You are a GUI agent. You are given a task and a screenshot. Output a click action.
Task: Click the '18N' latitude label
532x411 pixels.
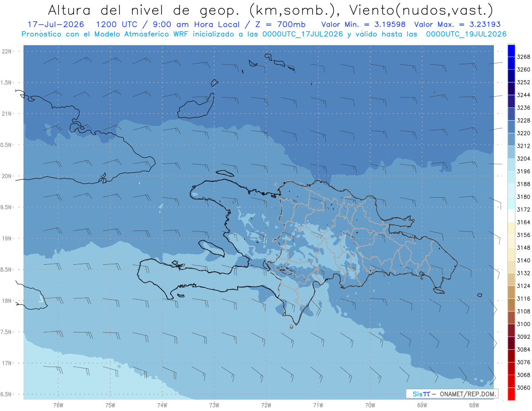[x=7, y=301]
